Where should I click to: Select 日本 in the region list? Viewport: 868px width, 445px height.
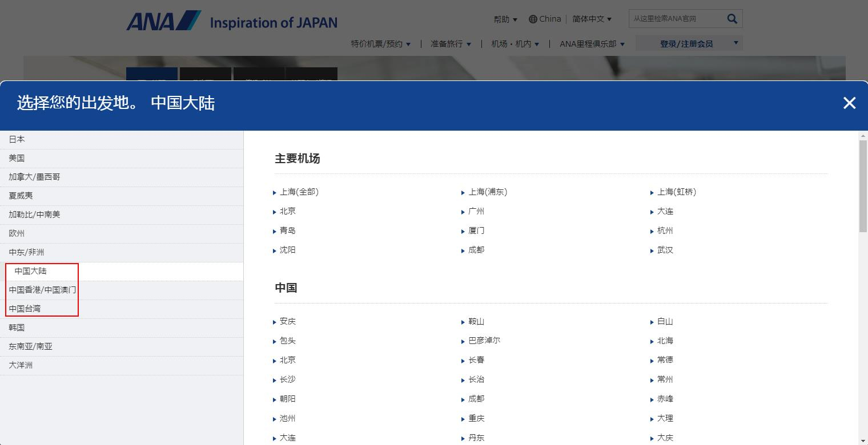[17, 139]
